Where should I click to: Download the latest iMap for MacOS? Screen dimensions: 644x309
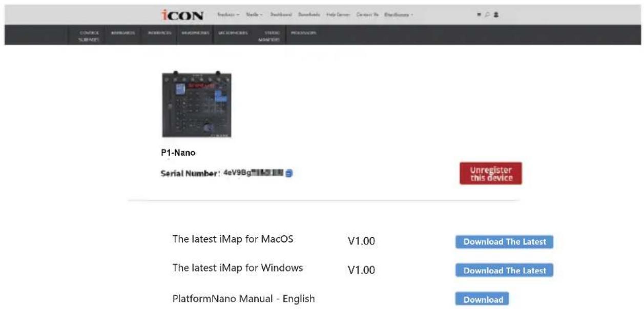504,242
